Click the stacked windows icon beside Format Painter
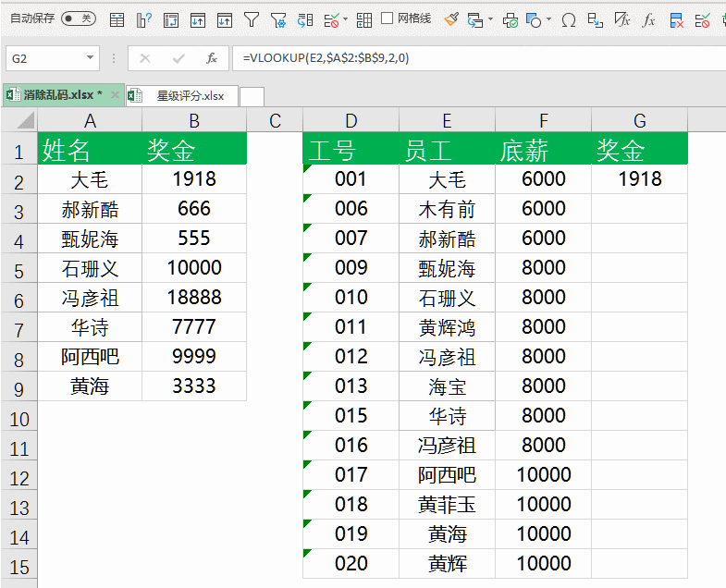726x588 pixels. (475, 20)
